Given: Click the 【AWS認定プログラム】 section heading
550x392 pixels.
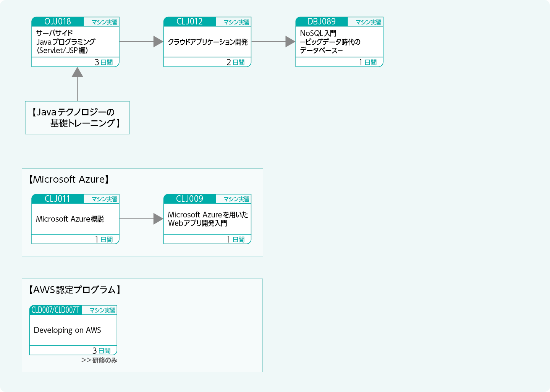Looking at the screenshot, I should coord(75,290).
